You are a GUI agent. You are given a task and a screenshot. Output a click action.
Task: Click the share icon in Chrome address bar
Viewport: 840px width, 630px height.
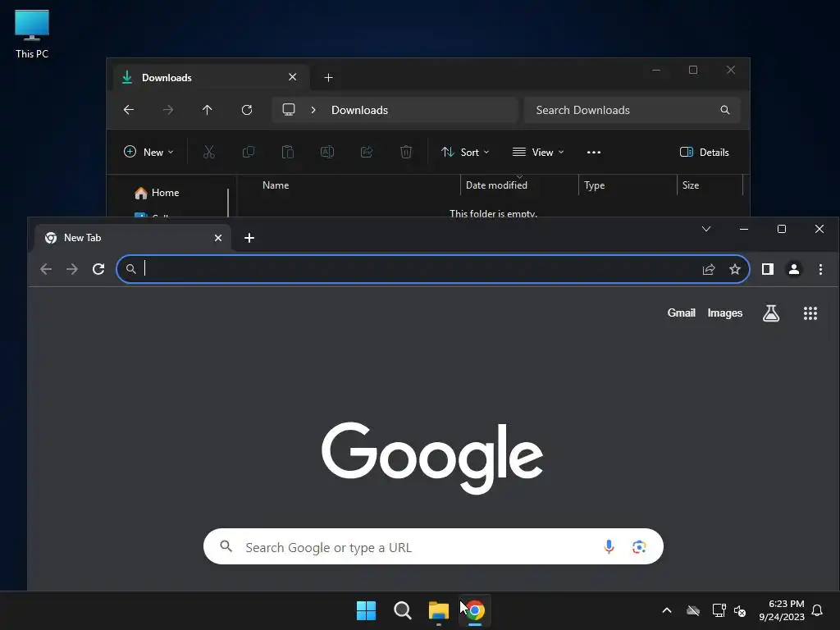tap(709, 269)
